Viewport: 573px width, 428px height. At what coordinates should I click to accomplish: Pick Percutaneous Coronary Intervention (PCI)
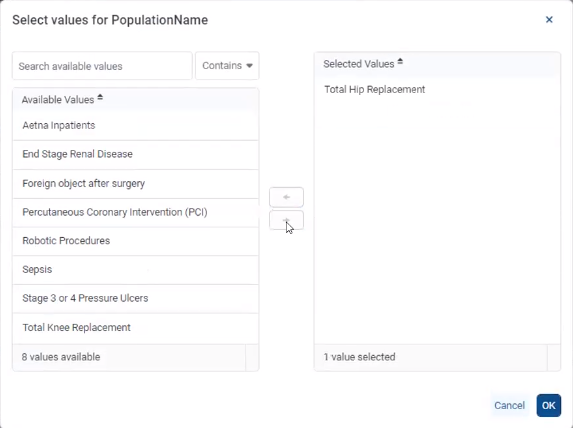pyautogui.click(x=136, y=212)
